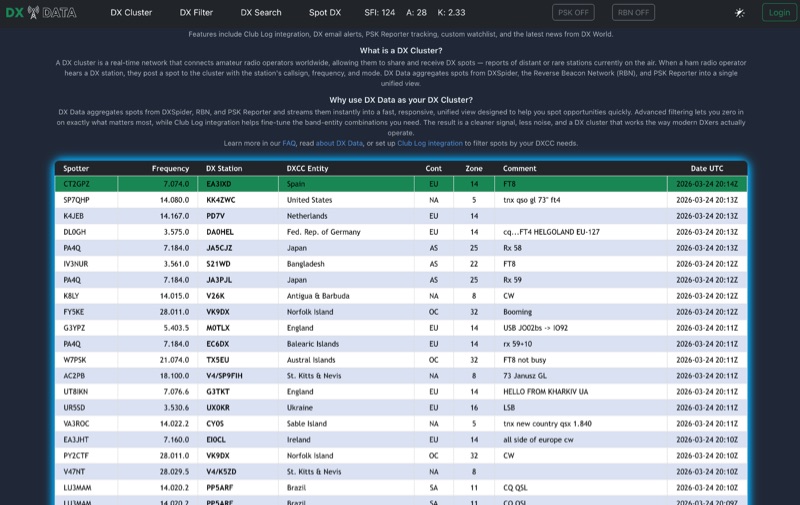
Task: Open the DX Cluster menu item
Action: point(131,13)
